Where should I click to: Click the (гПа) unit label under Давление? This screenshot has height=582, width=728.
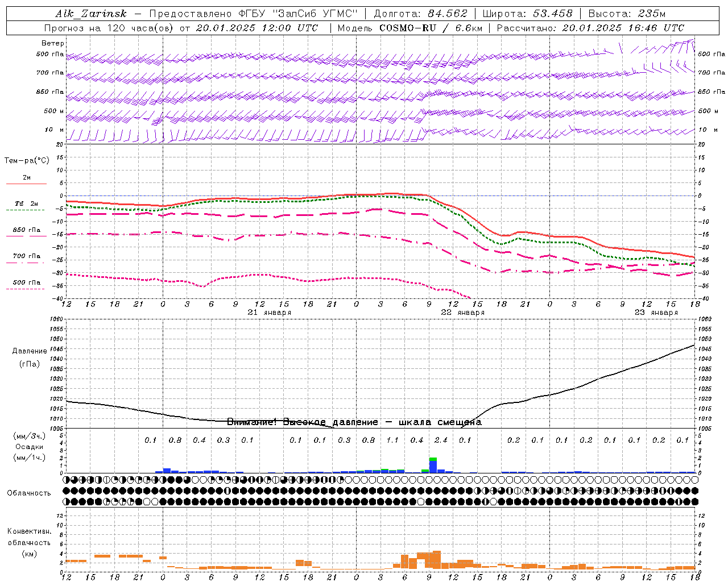click(x=29, y=364)
